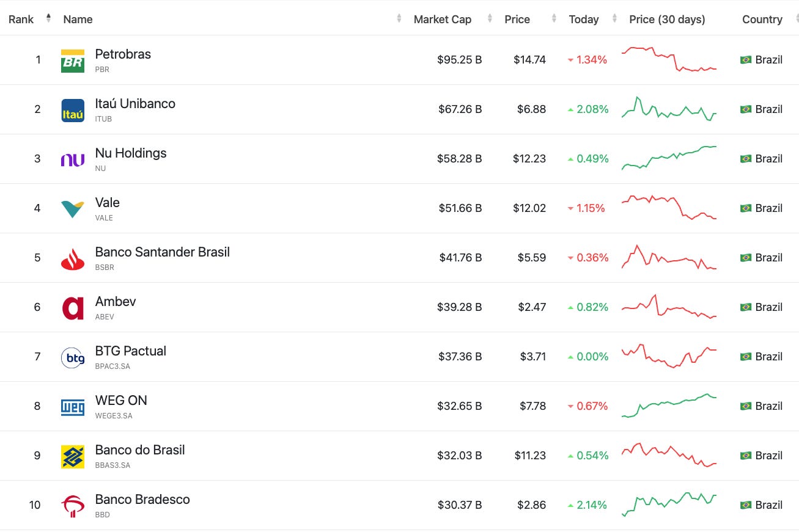Select the Vale logo icon
The height and width of the screenshot is (532, 799).
[72, 208]
